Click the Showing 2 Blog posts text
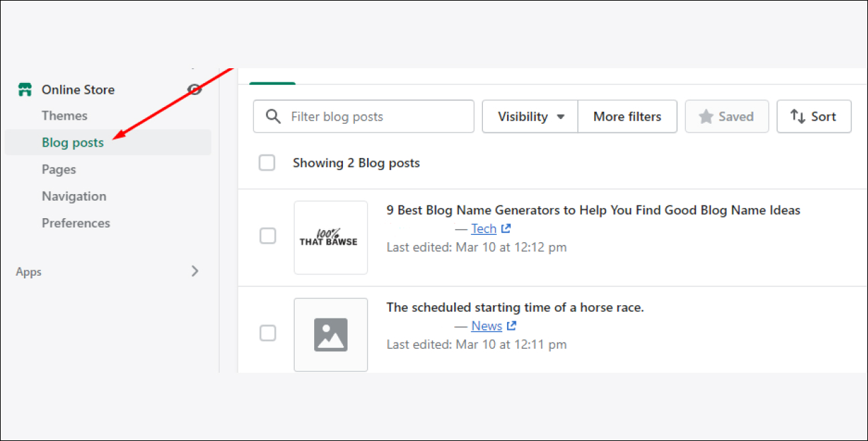The width and height of the screenshot is (868, 441). (x=356, y=163)
